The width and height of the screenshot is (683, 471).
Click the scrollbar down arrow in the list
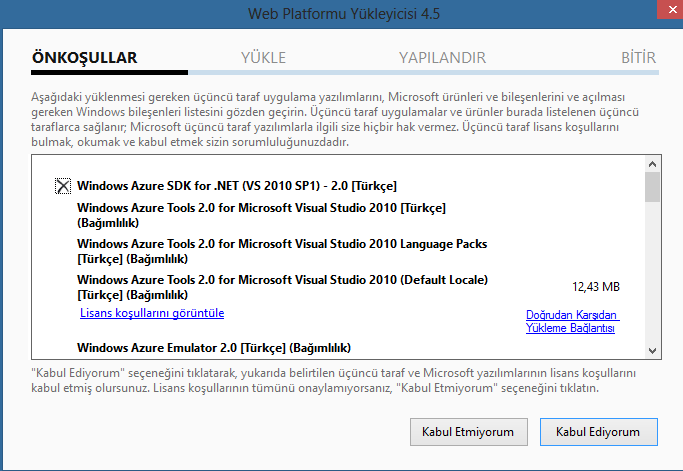pyautogui.click(x=652, y=351)
